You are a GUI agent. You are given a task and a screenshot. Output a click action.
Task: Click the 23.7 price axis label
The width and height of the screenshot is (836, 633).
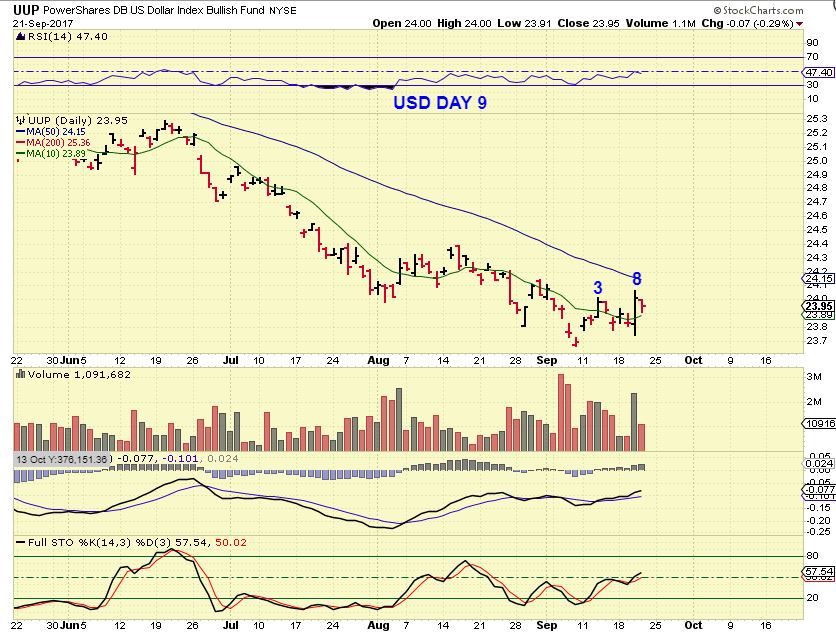pyautogui.click(x=817, y=340)
